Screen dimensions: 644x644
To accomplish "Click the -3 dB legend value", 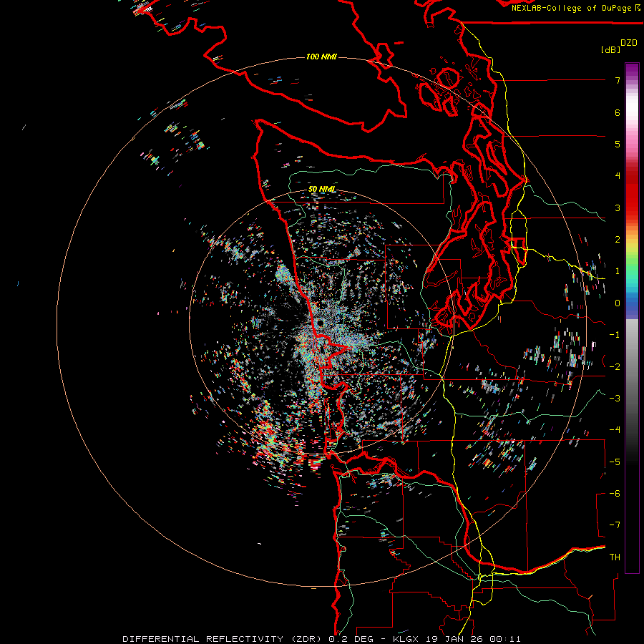I will point(615,399).
